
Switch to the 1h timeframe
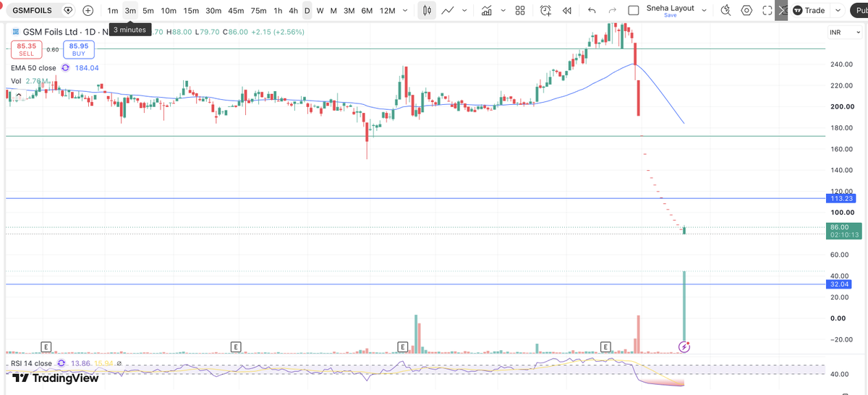(278, 11)
